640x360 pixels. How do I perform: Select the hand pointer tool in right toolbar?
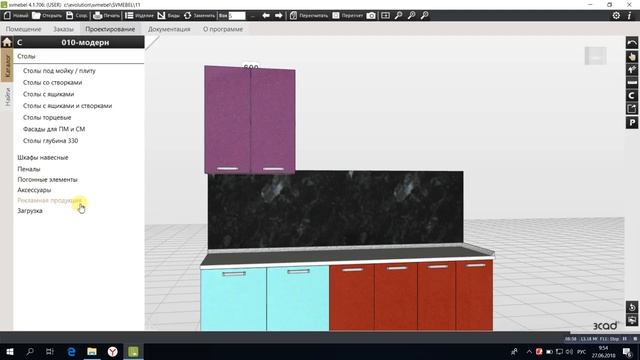pyautogui.click(x=632, y=56)
